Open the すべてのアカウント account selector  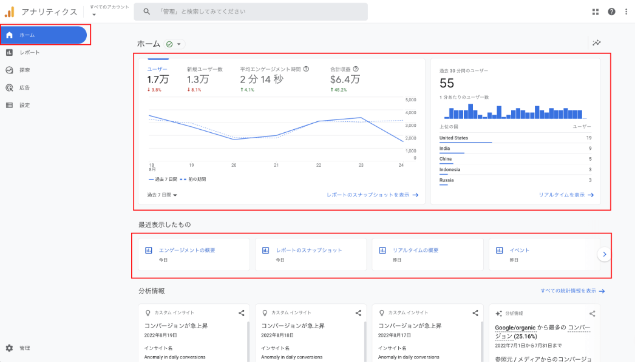point(109,11)
